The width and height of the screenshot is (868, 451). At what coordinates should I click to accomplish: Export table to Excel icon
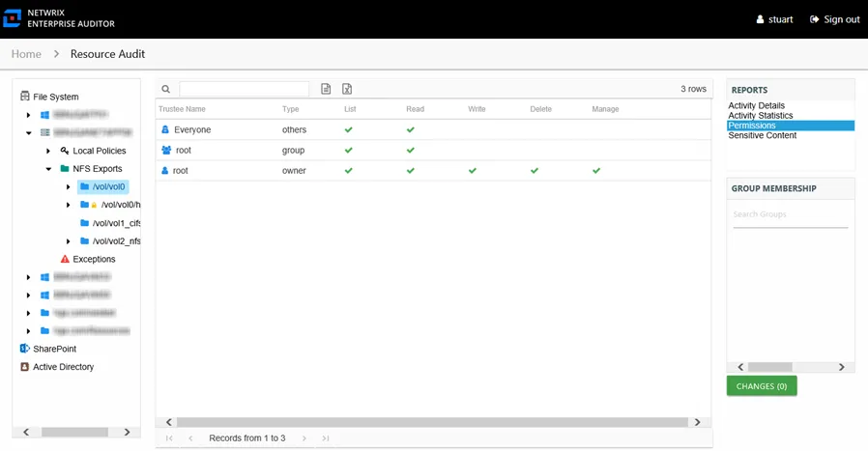pyautogui.click(x=347, y=89)
